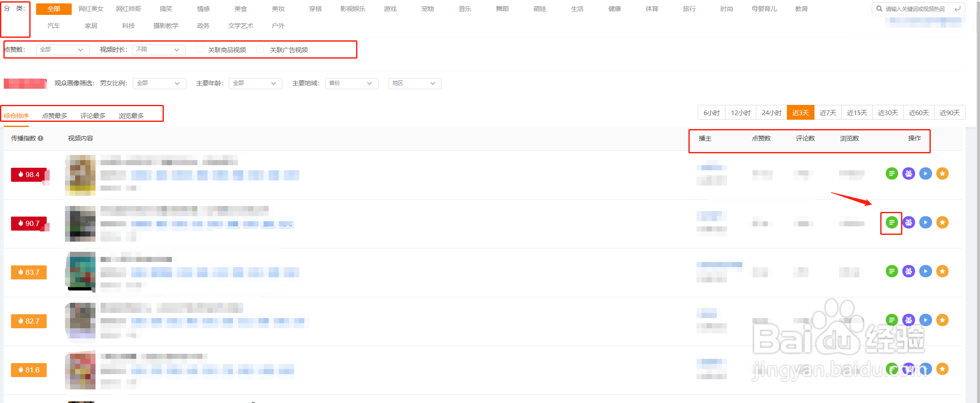Click the search magnifier icon

click(x=879, y=8)
